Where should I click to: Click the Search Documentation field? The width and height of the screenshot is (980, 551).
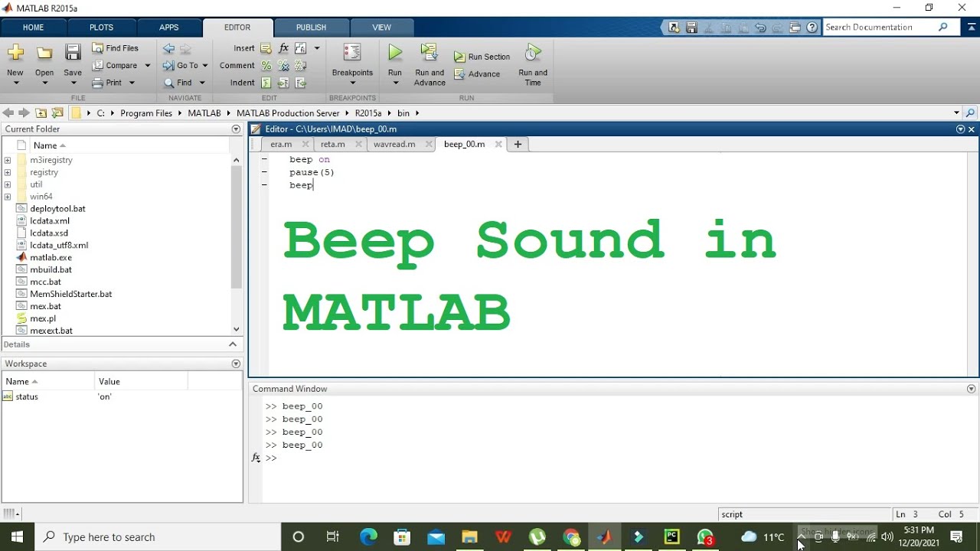pyautogui.click(x=879, y=27)
